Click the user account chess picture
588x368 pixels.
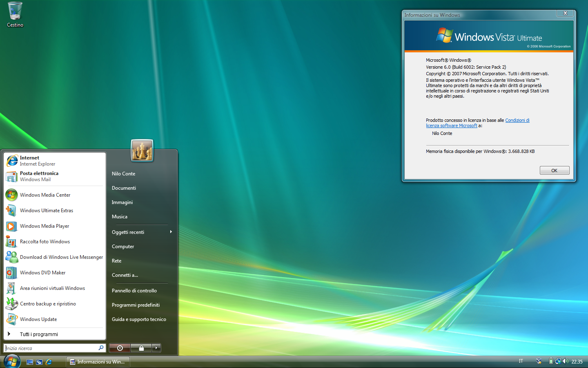(142, 150)
